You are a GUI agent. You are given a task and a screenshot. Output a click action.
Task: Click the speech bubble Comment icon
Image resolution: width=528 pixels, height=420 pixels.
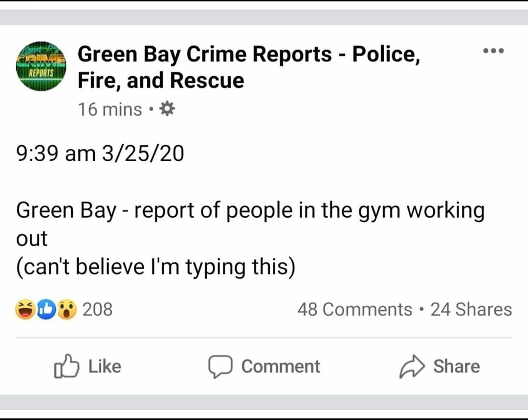click(x=220, y=367)
